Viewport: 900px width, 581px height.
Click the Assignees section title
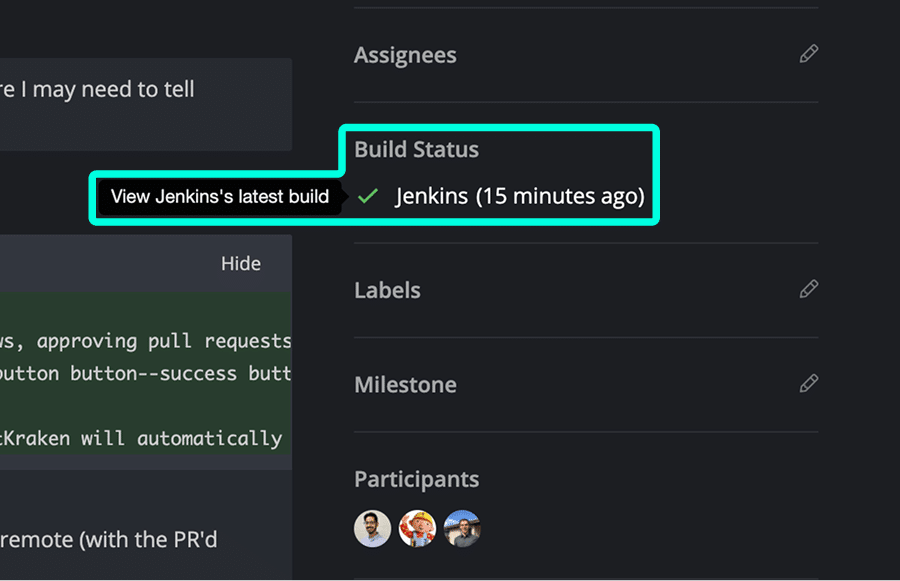[405, 55]
